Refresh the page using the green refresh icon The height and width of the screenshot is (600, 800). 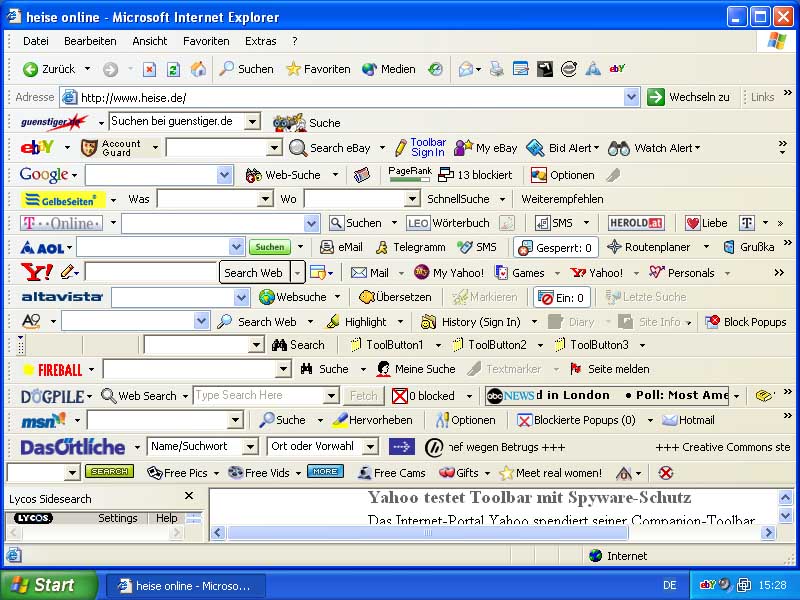pos(173,69)
